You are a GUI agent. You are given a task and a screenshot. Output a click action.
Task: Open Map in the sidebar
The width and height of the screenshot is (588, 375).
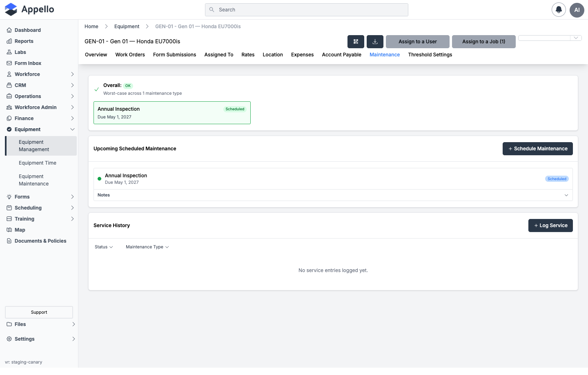point(20,230)
